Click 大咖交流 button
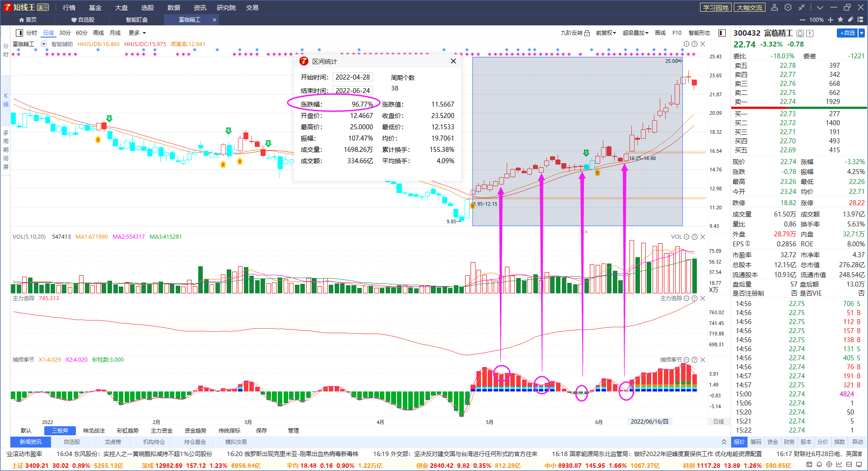The height and width of the screenshot is (471, 868). [x=750, y=7]
